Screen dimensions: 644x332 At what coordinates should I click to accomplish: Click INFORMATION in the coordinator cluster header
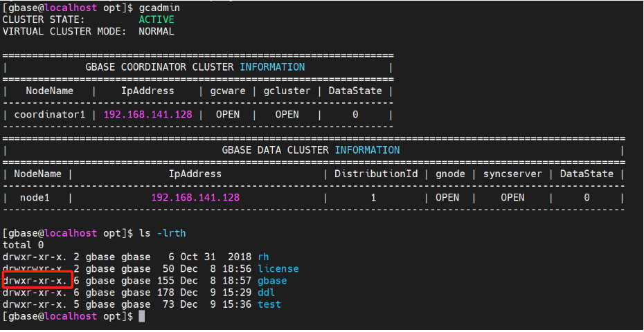coord(272,67)
